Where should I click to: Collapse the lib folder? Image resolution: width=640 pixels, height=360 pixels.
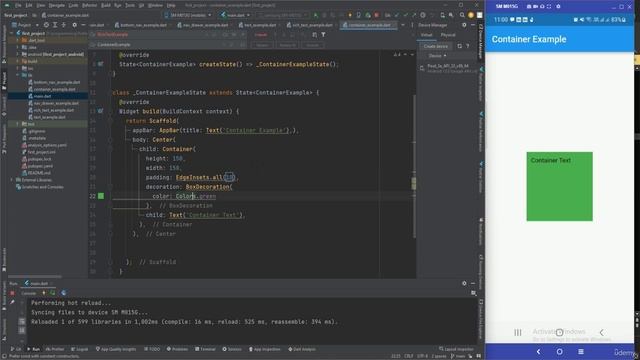click(x=18, y=75)
